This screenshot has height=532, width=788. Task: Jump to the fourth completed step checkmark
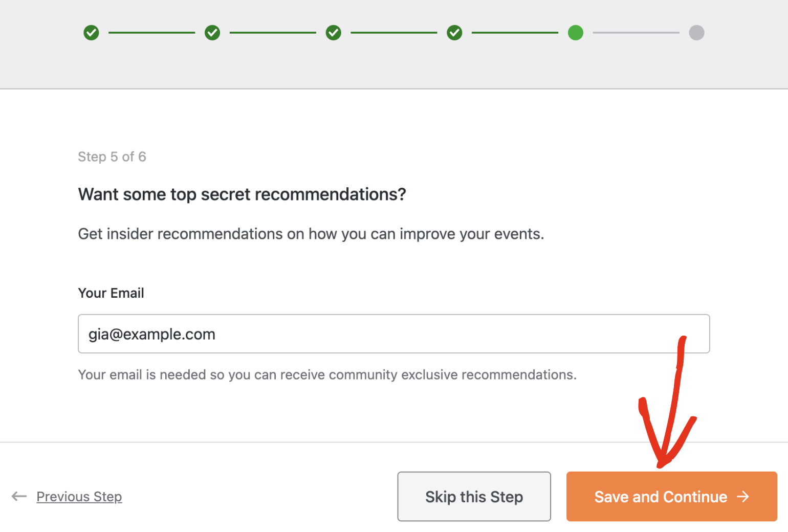point(454,33)
